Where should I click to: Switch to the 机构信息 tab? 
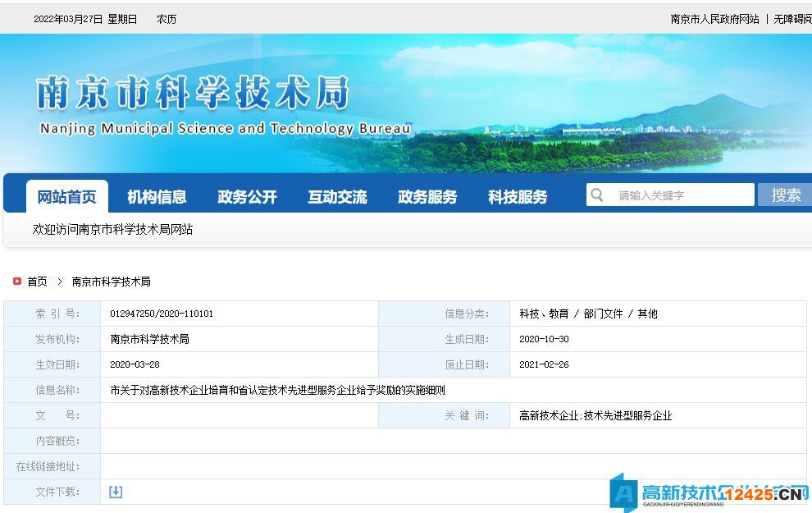(157, 197)
